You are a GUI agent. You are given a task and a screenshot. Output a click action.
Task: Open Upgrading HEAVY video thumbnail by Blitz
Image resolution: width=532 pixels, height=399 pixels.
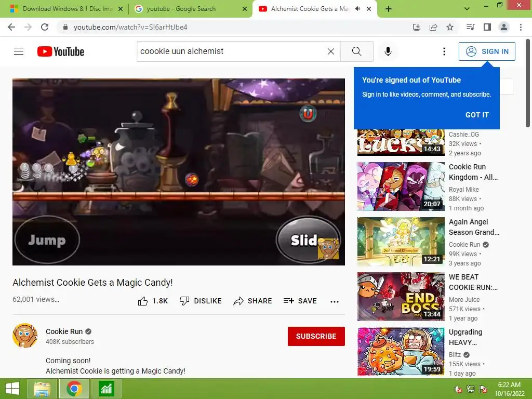[x=401, y=352]
